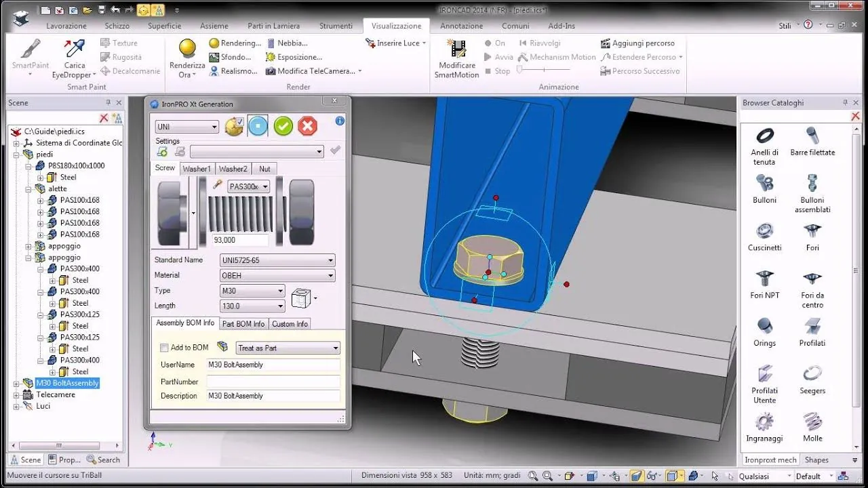
Task: Select the Fori catalog item
Action: (x=812, y=237)
